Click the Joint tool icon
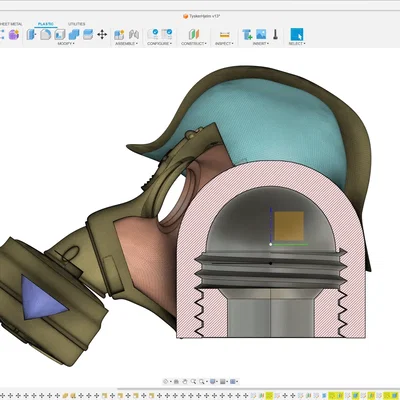This screenshot has height=400, width=400. (x=134, y=34)
